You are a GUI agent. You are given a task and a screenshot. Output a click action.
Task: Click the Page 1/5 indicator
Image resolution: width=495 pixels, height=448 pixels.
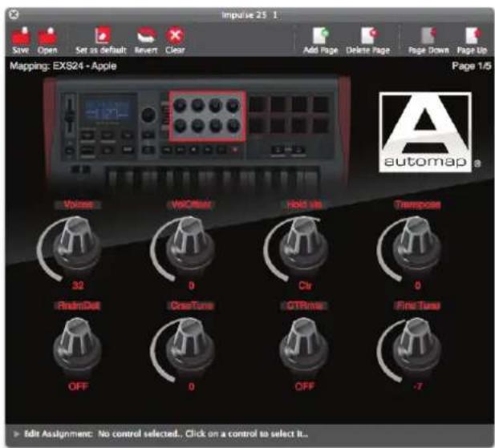click(472, 66)
